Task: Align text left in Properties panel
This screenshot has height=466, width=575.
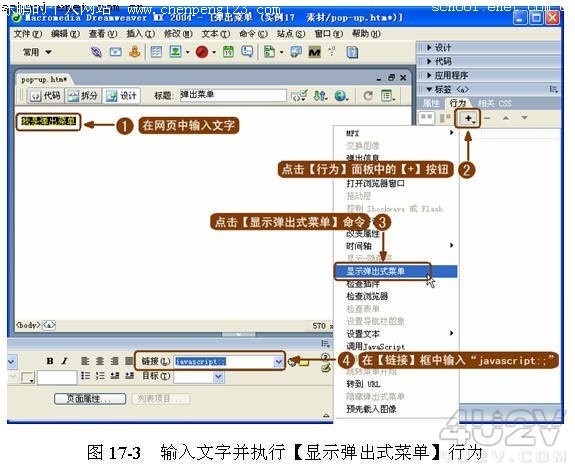Action: coord(85,361)
